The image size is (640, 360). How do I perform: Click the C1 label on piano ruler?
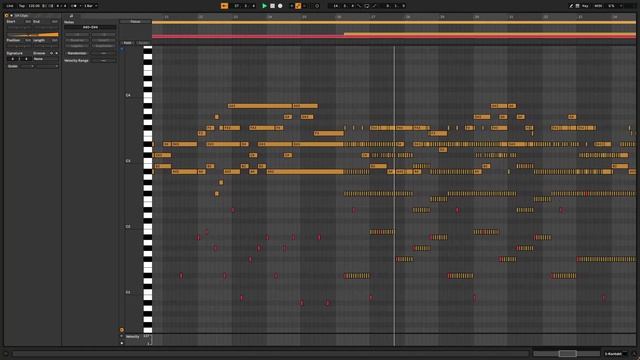[128, 293]
